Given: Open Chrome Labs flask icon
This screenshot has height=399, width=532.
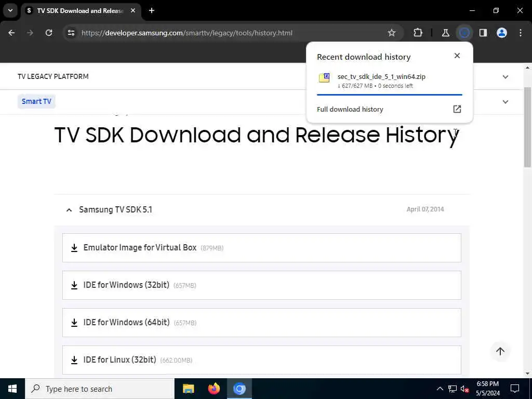Looking at the screenshot, I should click(x=445, y=33).
